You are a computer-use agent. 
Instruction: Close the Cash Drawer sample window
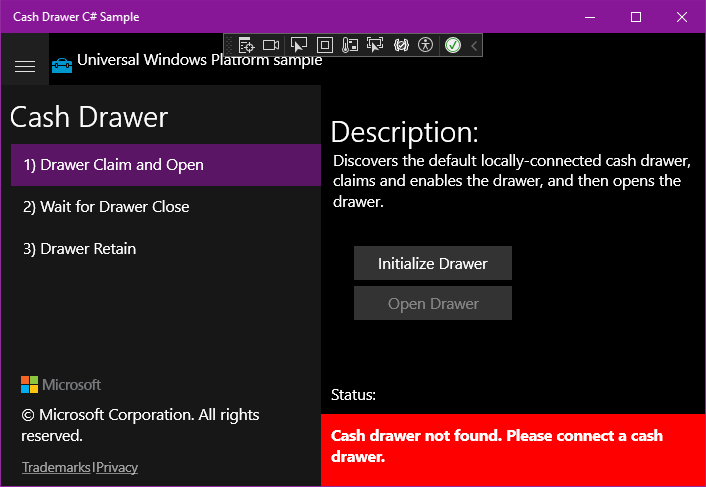click(x=682, y=17)
